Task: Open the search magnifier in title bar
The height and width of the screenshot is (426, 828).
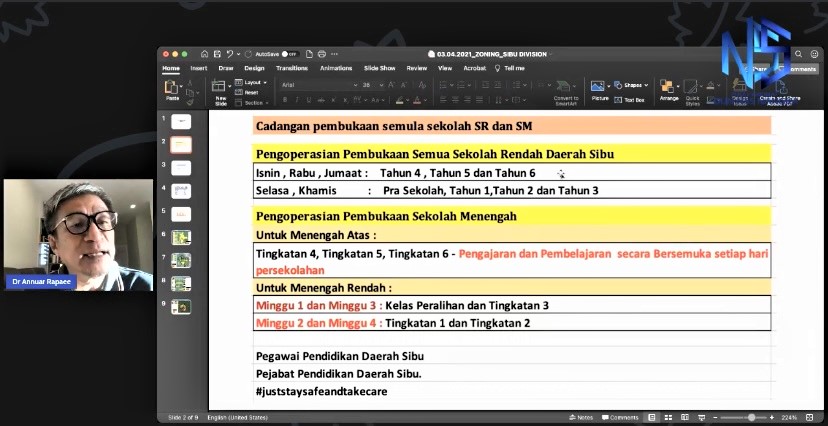Action: click(798, 54)
